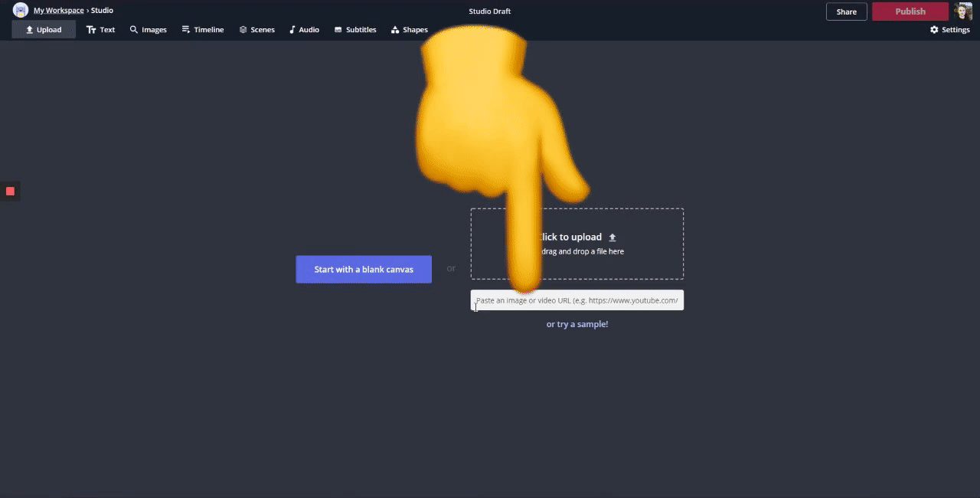Click the Share button
Screen dimensions: 980x498
tap(847, 11)
